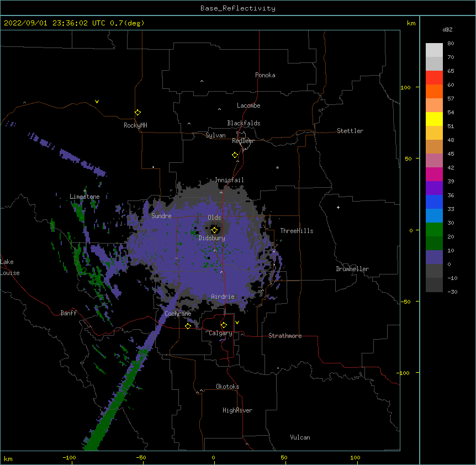Viewport: 476px width, 465px height.
Task: Select the yellow v marker northwest of RockyMH
Action: 97,102
